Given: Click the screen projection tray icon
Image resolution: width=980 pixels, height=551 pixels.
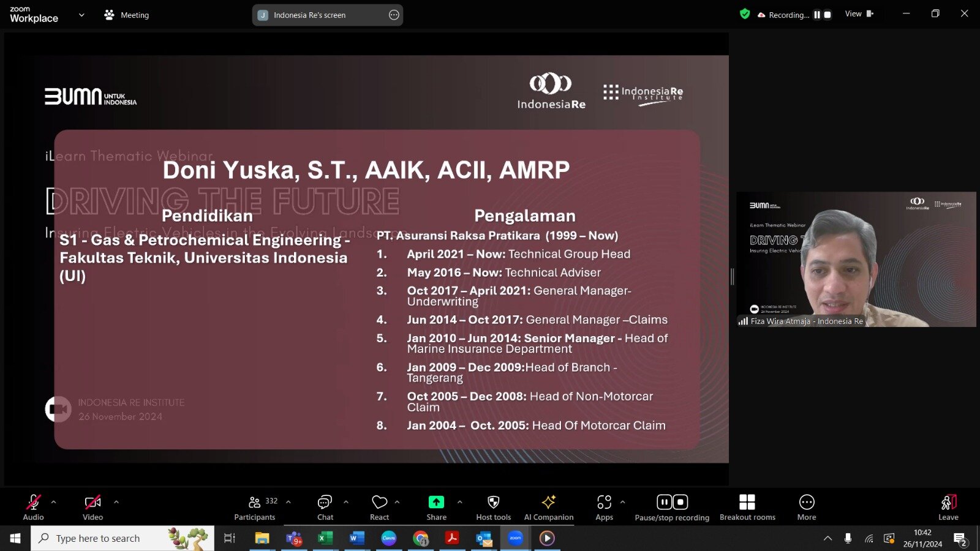Looking at the screenshot, I should coord(889,538).
